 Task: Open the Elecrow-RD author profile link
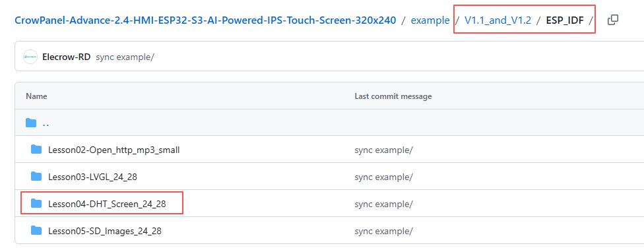(67, 57)
